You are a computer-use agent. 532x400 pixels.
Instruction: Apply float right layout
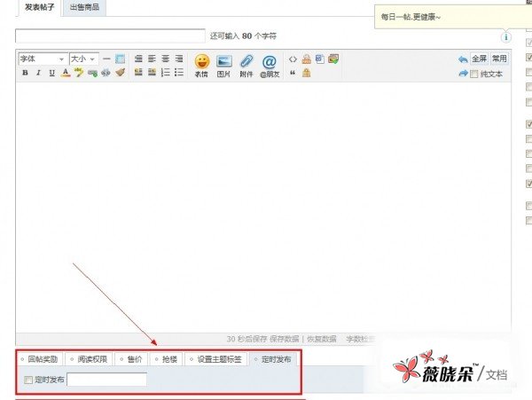coord(152,72)
